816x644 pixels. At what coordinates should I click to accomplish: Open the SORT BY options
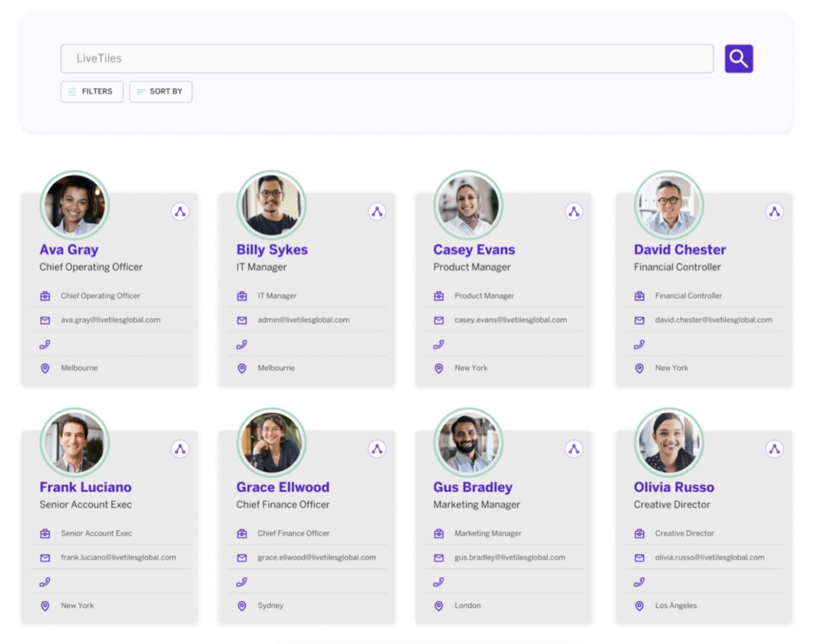(160, 91)
